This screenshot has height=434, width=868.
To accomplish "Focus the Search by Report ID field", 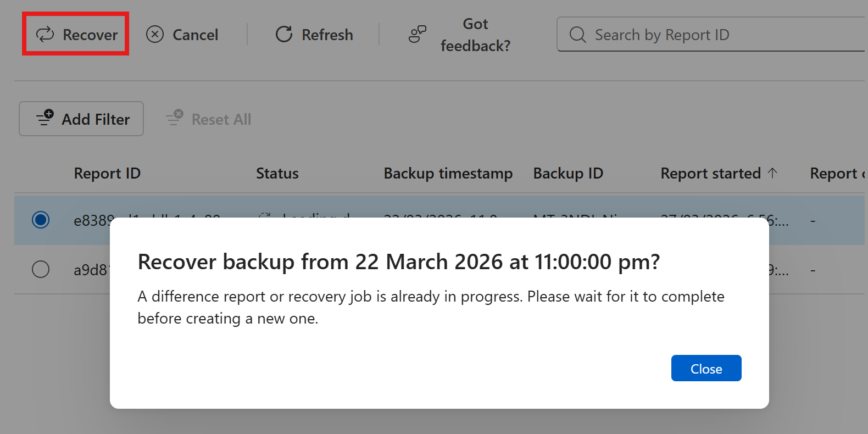I will (x=712, y=35).
